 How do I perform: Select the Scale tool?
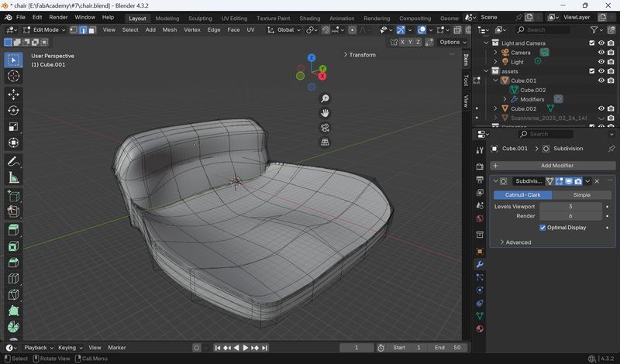point(13,126)
